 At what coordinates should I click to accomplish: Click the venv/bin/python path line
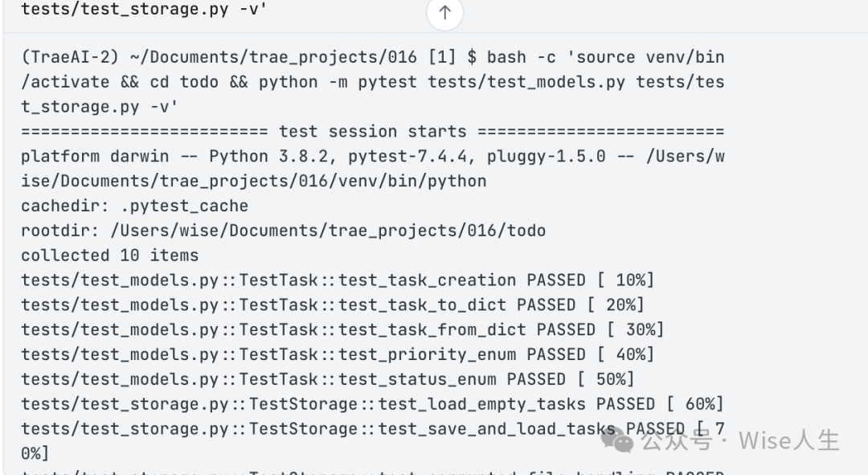(253, 181)
